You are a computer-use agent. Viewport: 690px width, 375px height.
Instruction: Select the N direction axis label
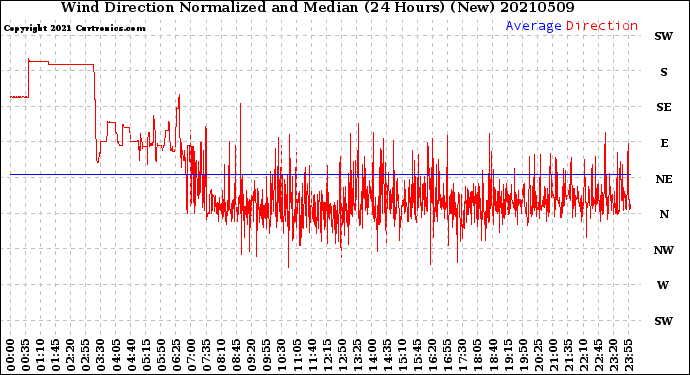pos(664,214)
